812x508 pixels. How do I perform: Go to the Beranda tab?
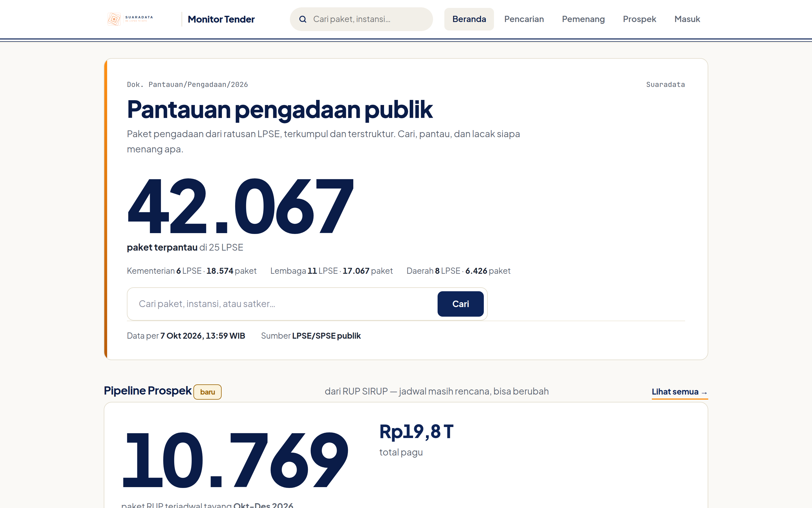pyautogui.click(x=469, y=19)
